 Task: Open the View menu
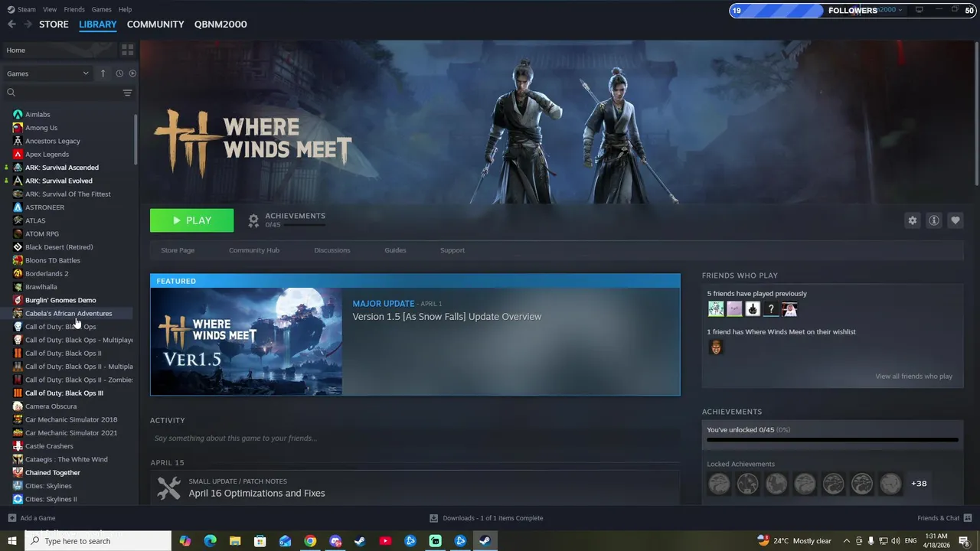[x=50, y=9]
